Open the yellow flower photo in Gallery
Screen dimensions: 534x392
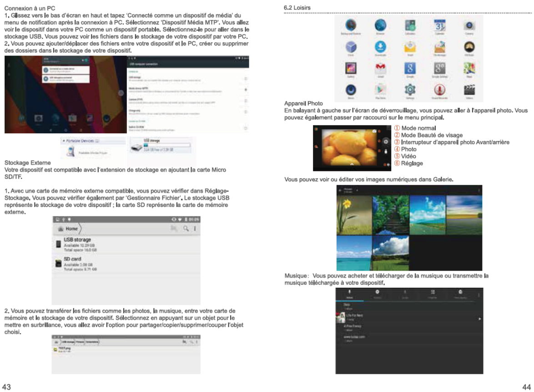(354, 215)
